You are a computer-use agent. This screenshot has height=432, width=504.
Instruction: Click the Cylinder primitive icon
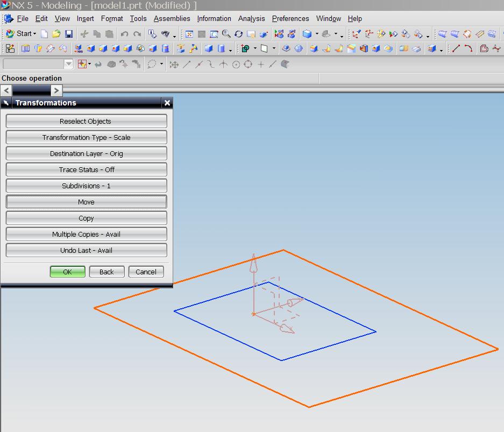[221, 48]
